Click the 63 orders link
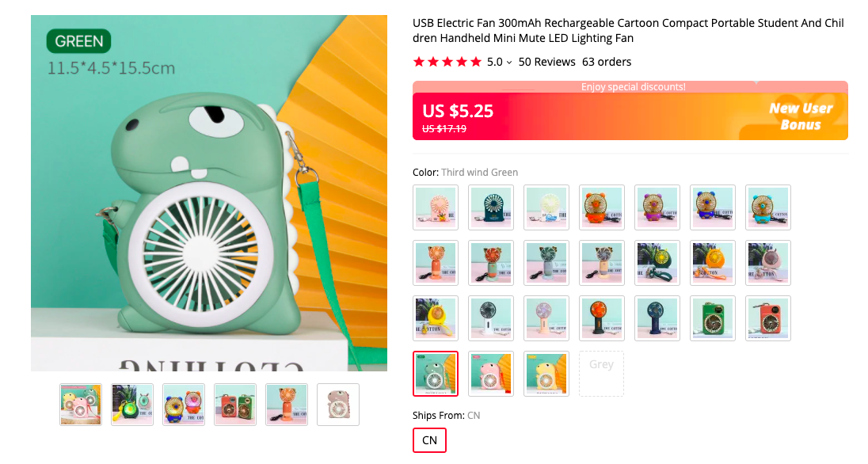 click(x=607, y=62)
